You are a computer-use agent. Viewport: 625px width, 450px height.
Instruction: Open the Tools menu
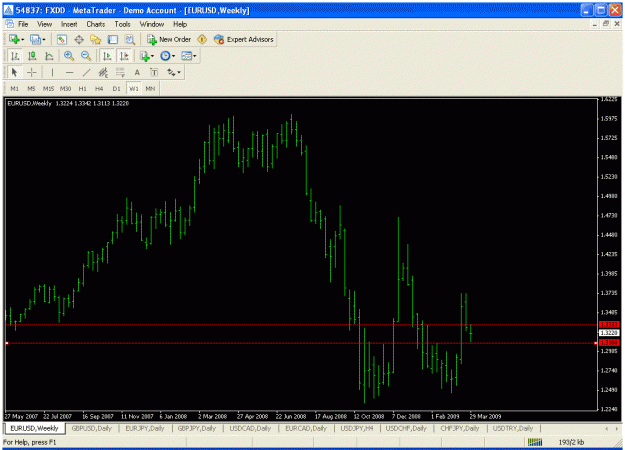122,24
